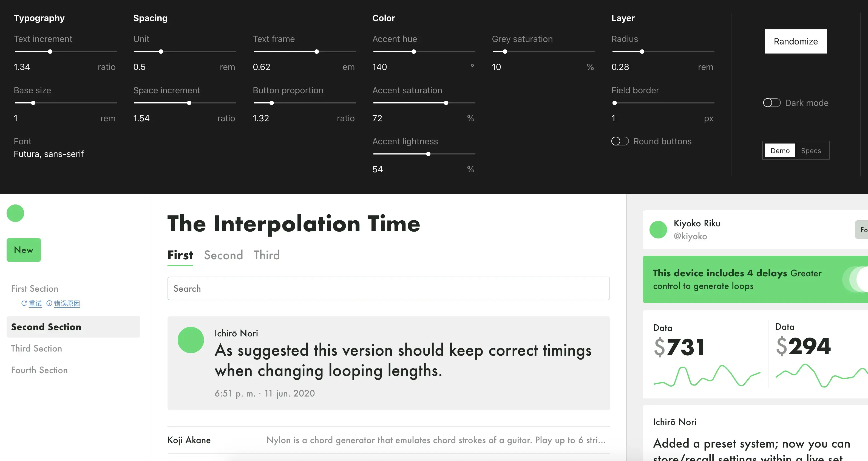Viewport: 868px width, 461px height.
Task: Open the Third tab
Action: point(266,255)
